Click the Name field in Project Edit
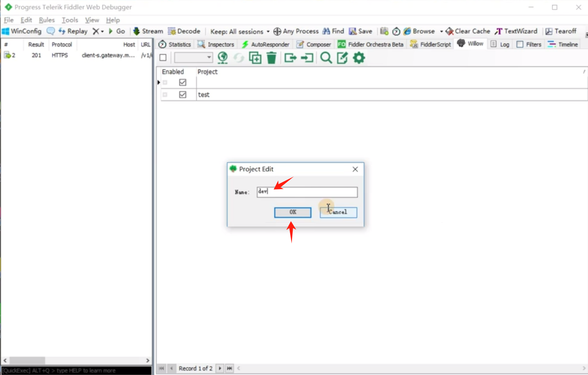The image size is (588, 375). (x=307, y=192)
